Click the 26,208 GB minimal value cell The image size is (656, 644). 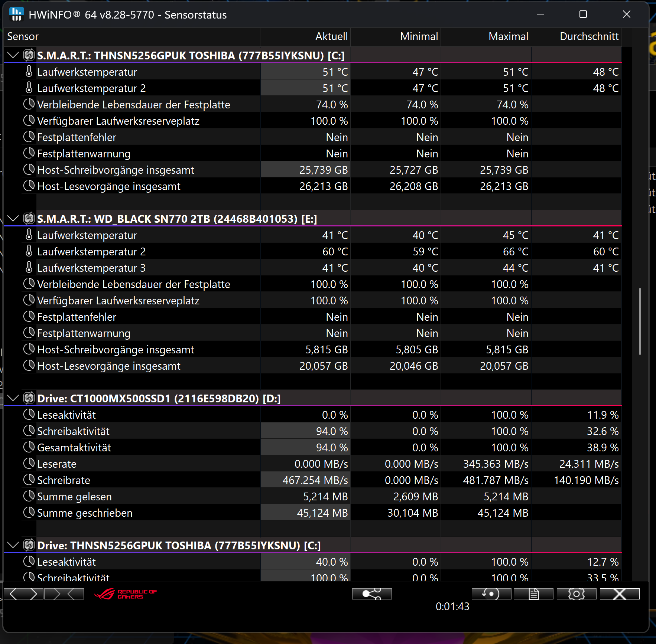pyautogui.click(x=396, y=186)
